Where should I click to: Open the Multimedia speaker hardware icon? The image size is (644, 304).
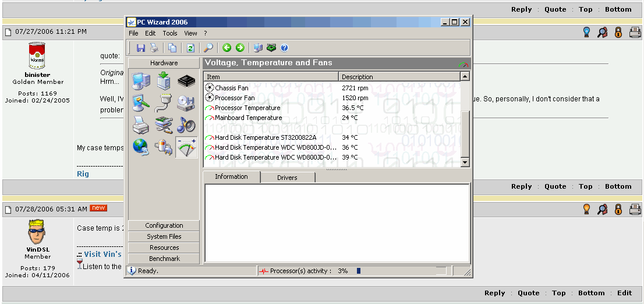click(x=186, y=125)
